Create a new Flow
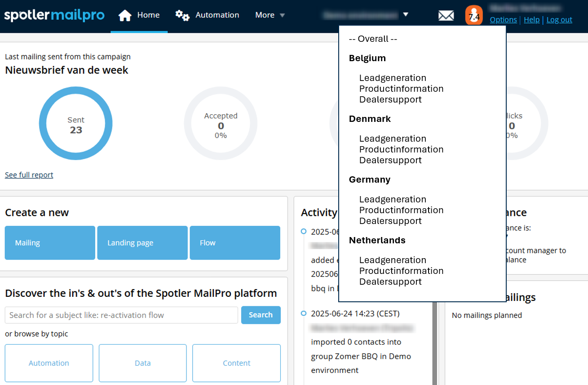588x385 pixels. tap(235, 243)
